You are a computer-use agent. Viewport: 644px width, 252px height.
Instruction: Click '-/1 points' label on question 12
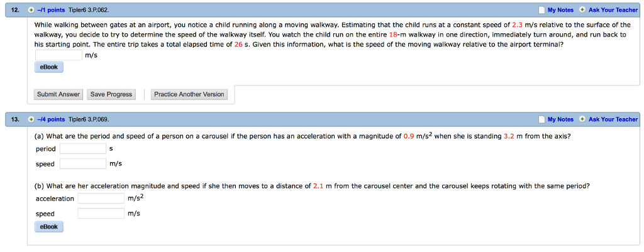(x=51, y=10)
